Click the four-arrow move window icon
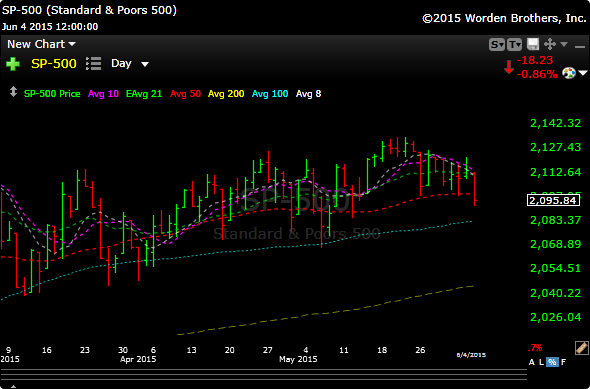This screenshot has height=389, width=590. tap(550, 44)
